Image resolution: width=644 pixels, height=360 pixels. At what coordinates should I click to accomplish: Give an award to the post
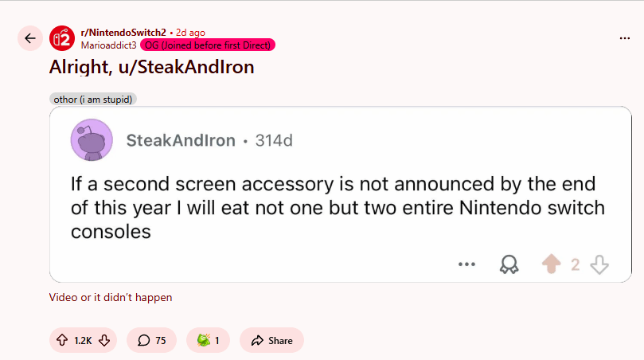coord(208,340)
